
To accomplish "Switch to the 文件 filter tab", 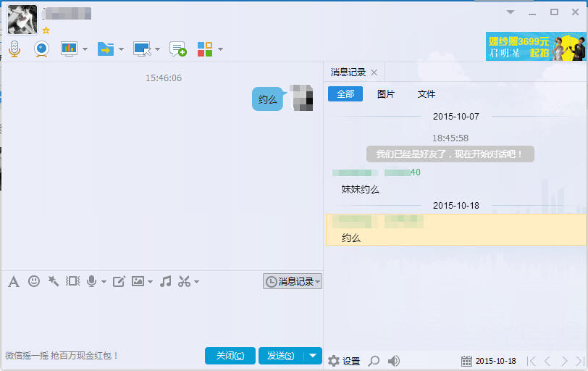I will [x=427, y=93].
